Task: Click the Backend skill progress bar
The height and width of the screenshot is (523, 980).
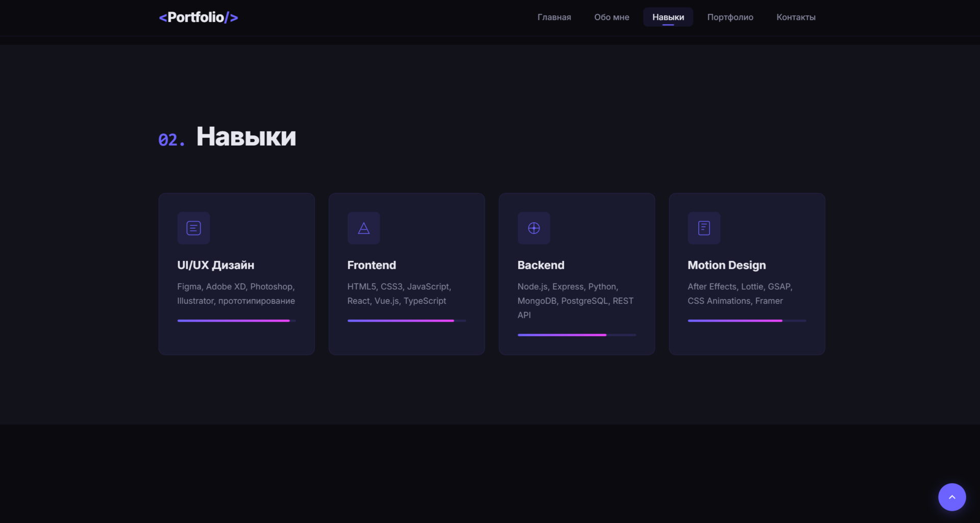Action: (x=576, y=335)
